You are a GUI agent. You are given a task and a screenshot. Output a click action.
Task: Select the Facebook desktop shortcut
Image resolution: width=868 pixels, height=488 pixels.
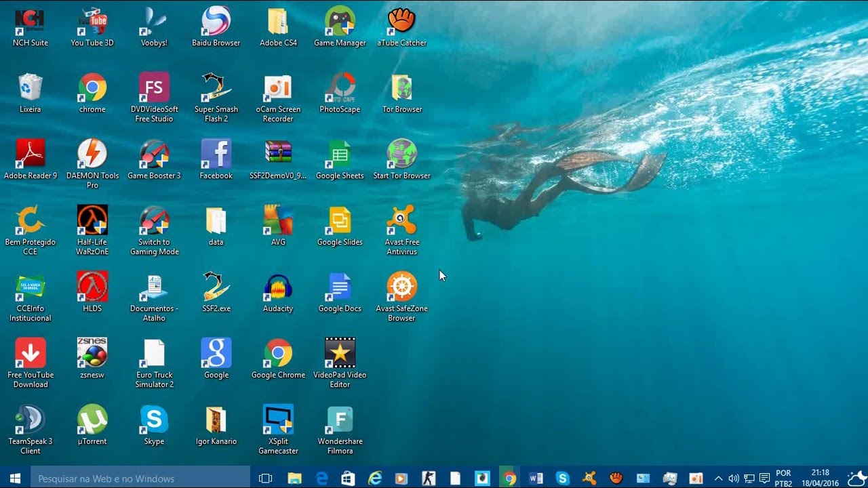point(216,160)
